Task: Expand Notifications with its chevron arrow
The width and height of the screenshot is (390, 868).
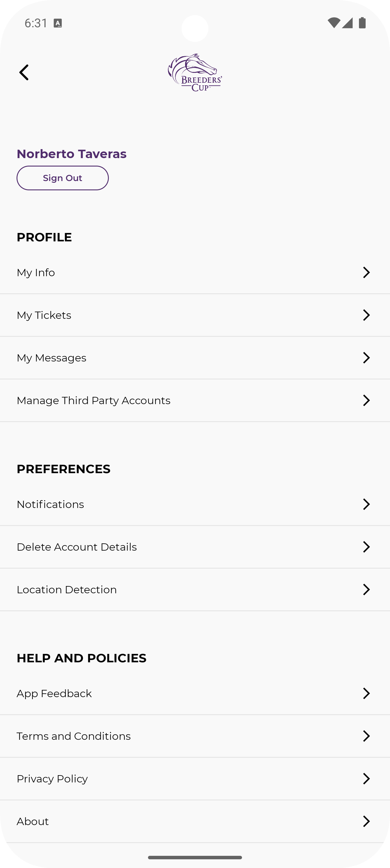Action: point(366,504)
